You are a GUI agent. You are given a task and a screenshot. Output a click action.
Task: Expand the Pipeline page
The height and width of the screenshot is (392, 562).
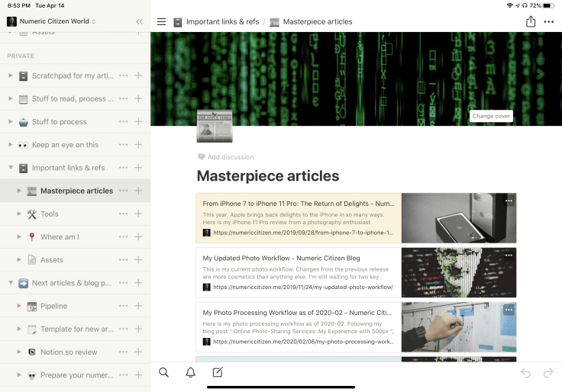(19, 306)
